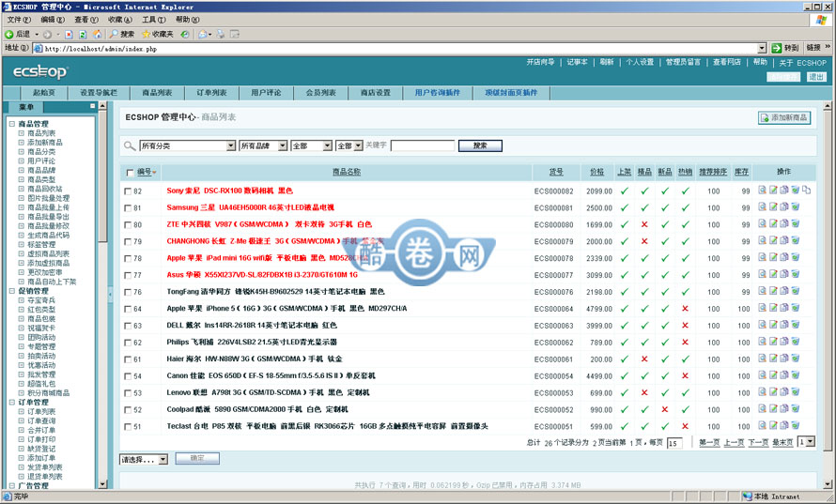836x504 pixels.
Task: Open the 工具 menu
Action: pos(153,20)
